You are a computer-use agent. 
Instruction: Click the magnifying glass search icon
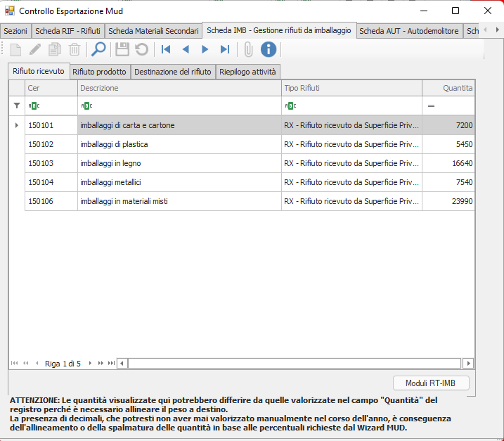99,49
